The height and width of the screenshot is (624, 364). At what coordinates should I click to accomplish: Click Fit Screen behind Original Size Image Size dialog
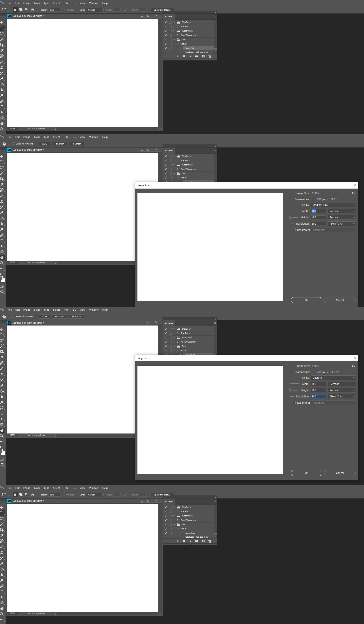[x=59, y=144]
